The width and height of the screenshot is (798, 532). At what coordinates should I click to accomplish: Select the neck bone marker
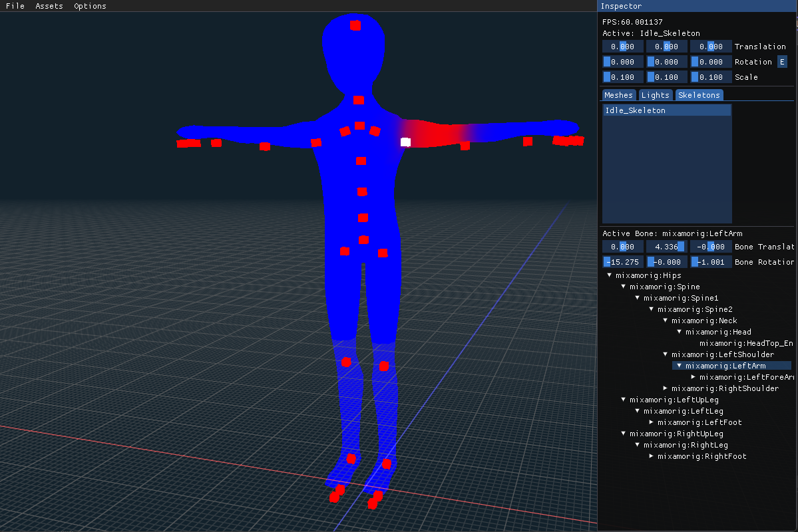(x=358, y=101)
